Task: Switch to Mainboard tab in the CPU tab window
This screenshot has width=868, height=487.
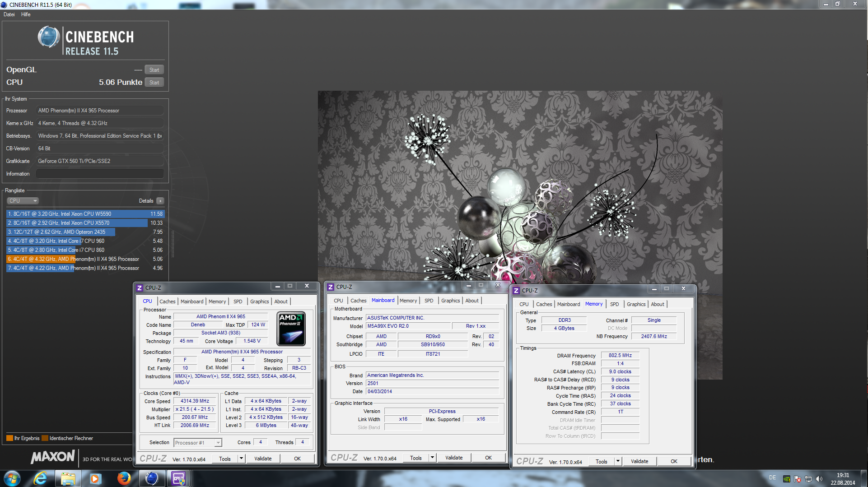Action: pos(192,301)
